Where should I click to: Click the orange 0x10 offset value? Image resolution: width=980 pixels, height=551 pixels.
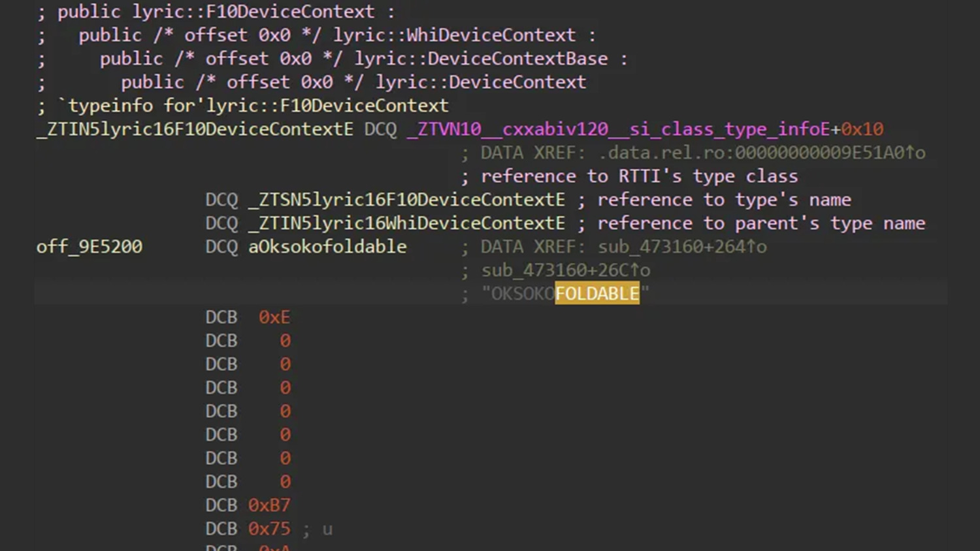coord(862,129)
